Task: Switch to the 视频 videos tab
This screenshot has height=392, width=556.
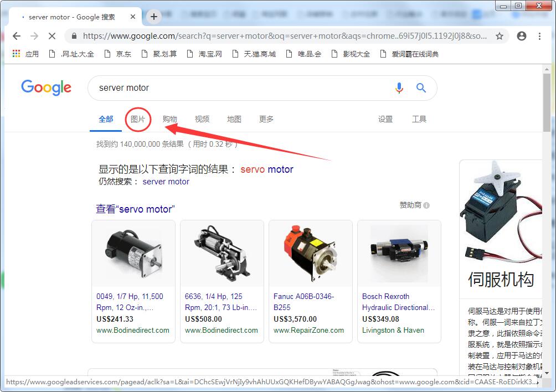Action: point(202,119)
